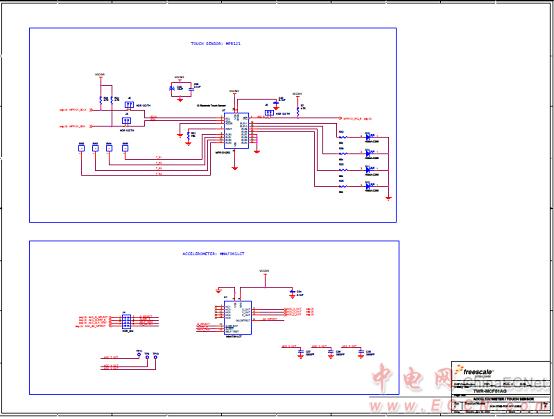This screenshot has height=419, width=554.
Task: Click the lower jumper header on left
Action: pyautogui.click(x=126, y=120)
